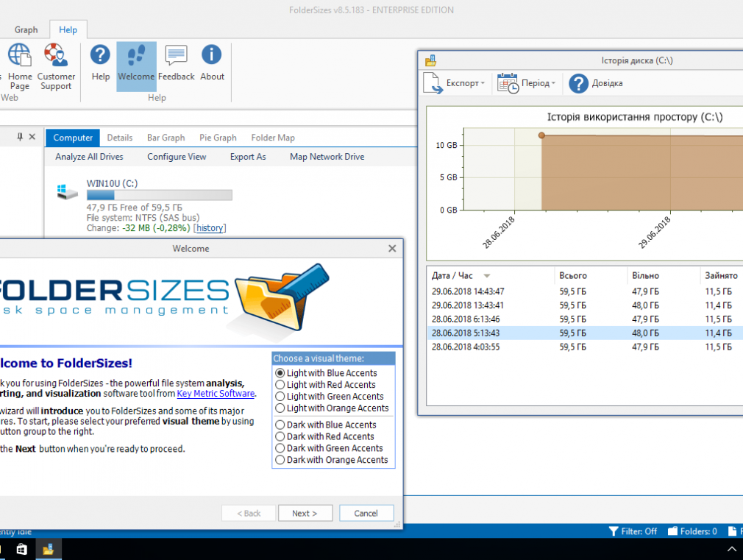
Task: Open Key Metric Software link
Action: (216, 394)
